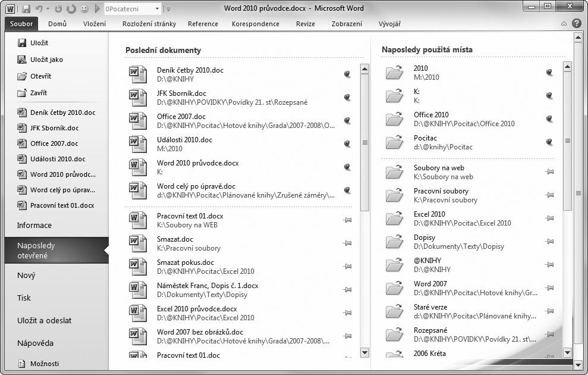The width and height of the screenshot is (588, 375).
Task: Open the Vývojář tab
Action: [389, 24]
